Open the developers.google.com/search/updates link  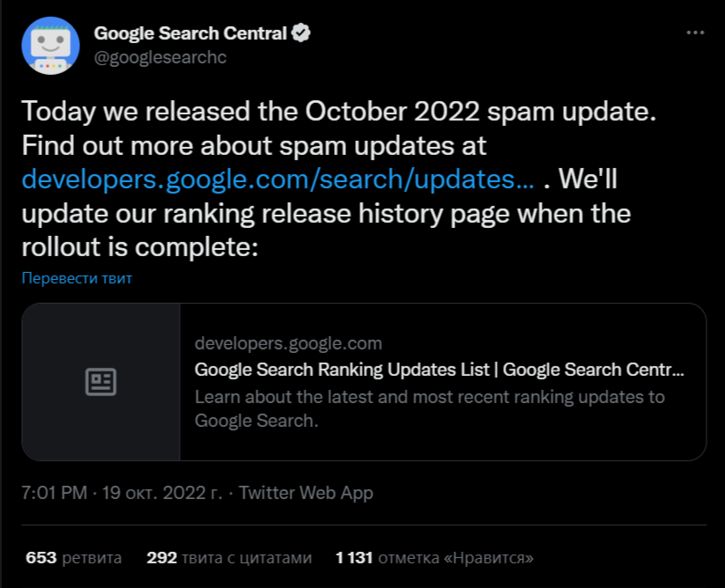pyautogui.click(x=277, y=180)
